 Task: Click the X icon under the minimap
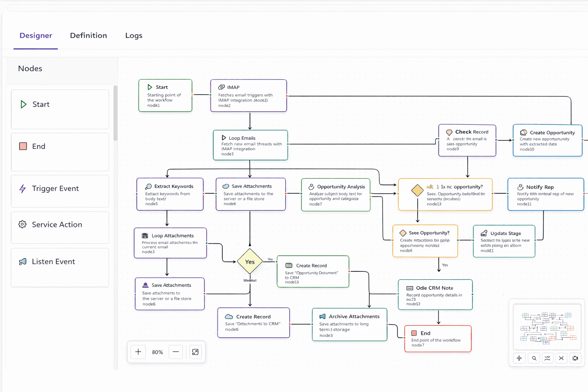561,358
